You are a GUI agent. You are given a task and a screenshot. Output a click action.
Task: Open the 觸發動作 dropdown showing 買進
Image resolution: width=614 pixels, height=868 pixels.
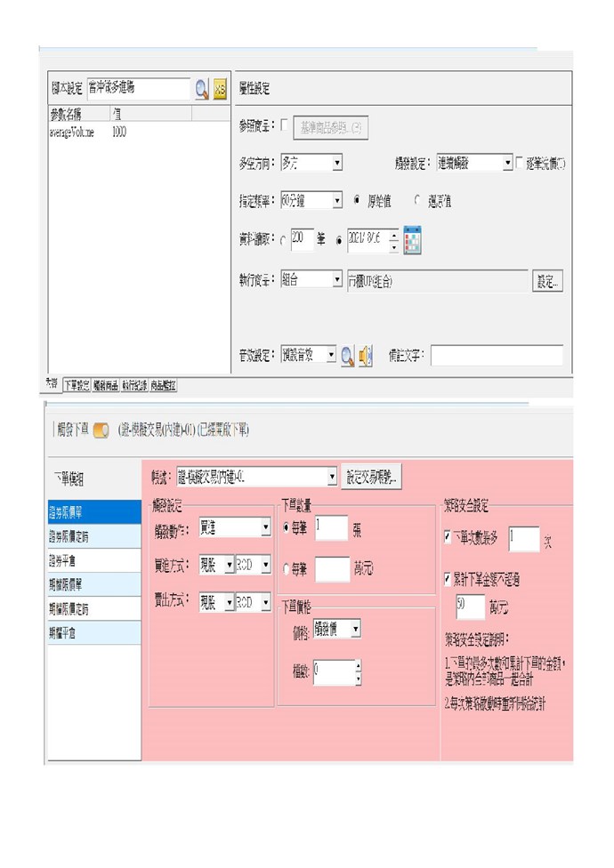(235, 527)
